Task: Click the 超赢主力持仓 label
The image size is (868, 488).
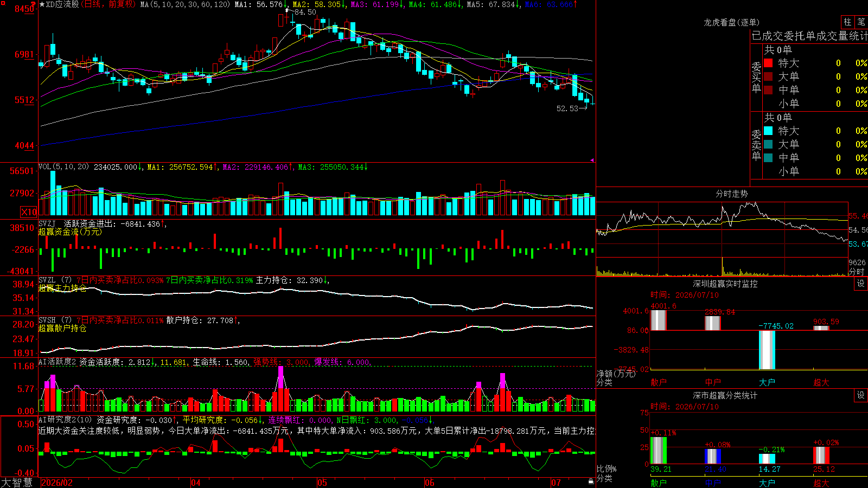Action: pos(62,288)
